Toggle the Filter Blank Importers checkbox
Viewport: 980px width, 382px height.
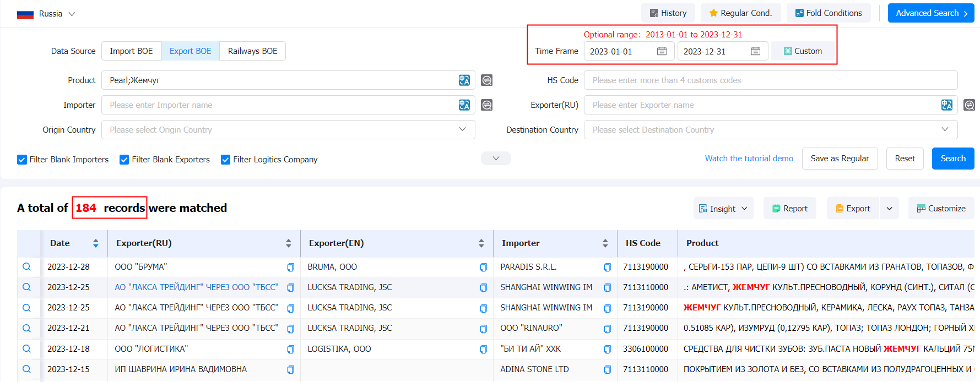(22, 160)
